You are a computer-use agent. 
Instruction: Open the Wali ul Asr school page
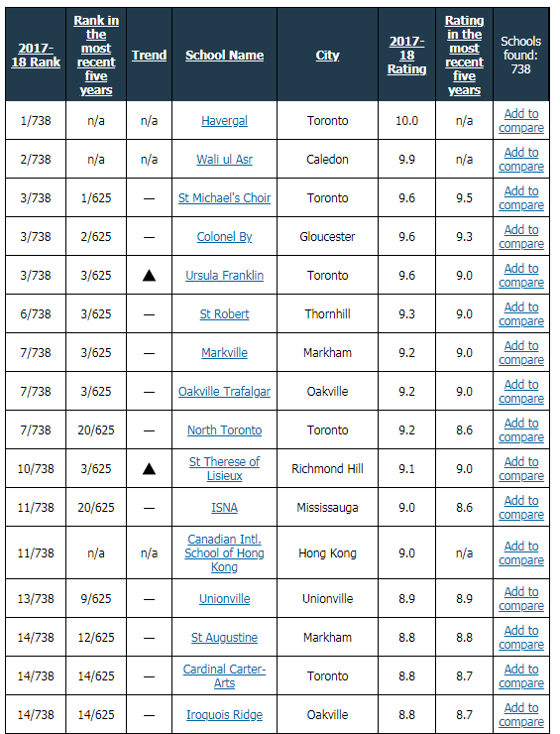(225, 160)
